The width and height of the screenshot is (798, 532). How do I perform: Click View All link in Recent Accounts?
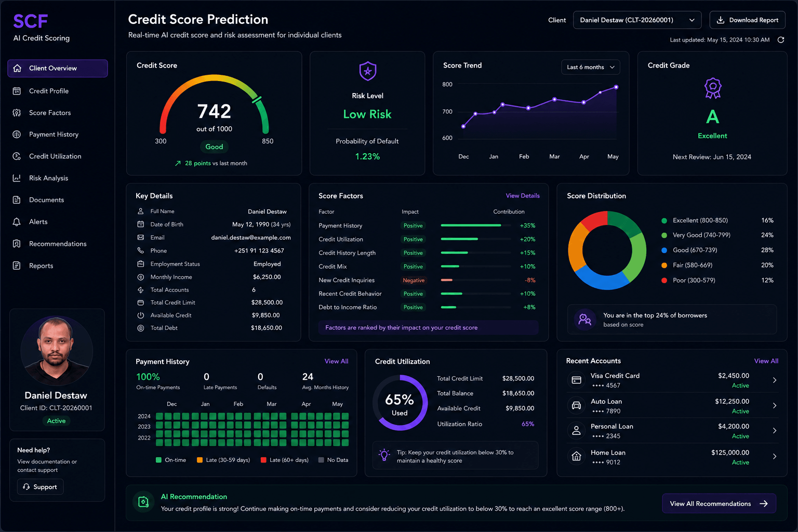tap(766, 361)
